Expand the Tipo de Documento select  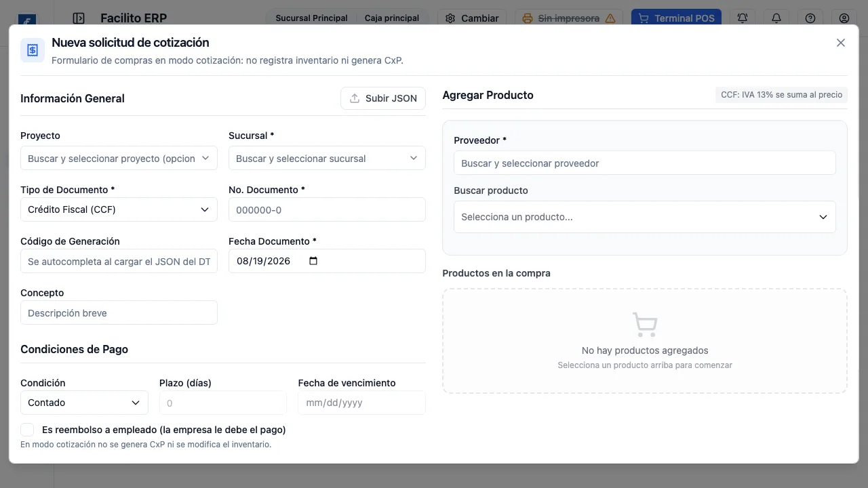coord(119,209)
